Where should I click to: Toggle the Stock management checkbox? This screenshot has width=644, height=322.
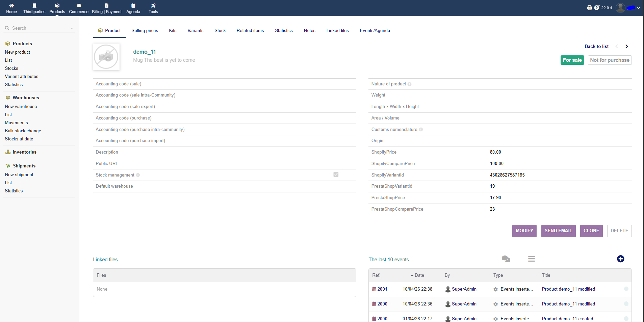click(x=335, y=175)
